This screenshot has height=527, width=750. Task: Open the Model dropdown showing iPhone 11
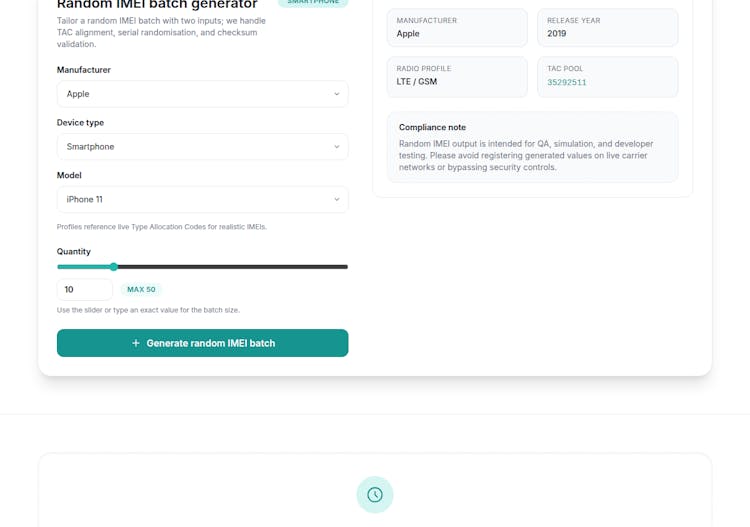(202, 200)
